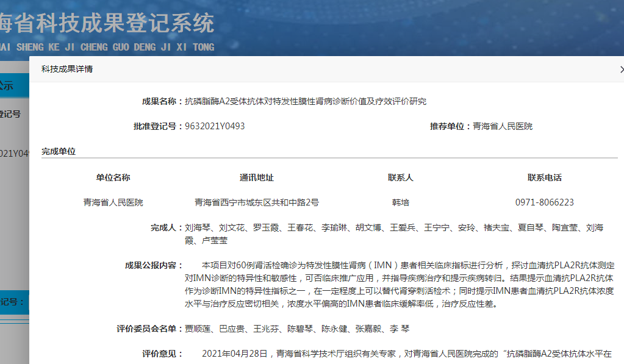This screenshot has width=624, height=364.
Task: Click the partially hidden registration number cell
Action: point(15,153)
